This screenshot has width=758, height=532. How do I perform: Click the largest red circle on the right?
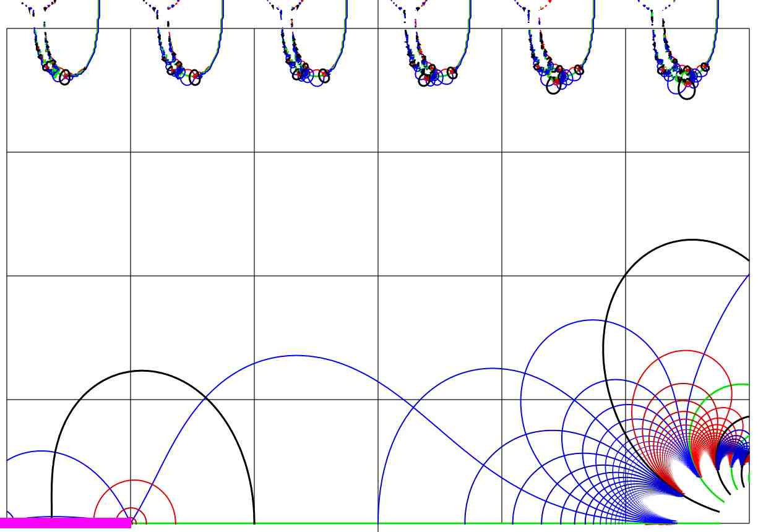pyautogui.click(x=686, y=351)
